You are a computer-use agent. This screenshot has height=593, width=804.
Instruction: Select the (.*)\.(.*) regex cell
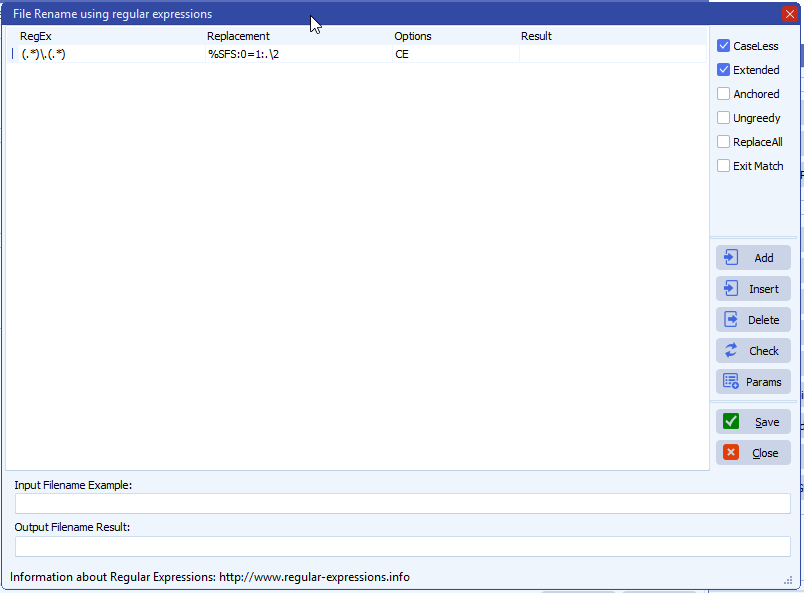click(x=112, y=54)
